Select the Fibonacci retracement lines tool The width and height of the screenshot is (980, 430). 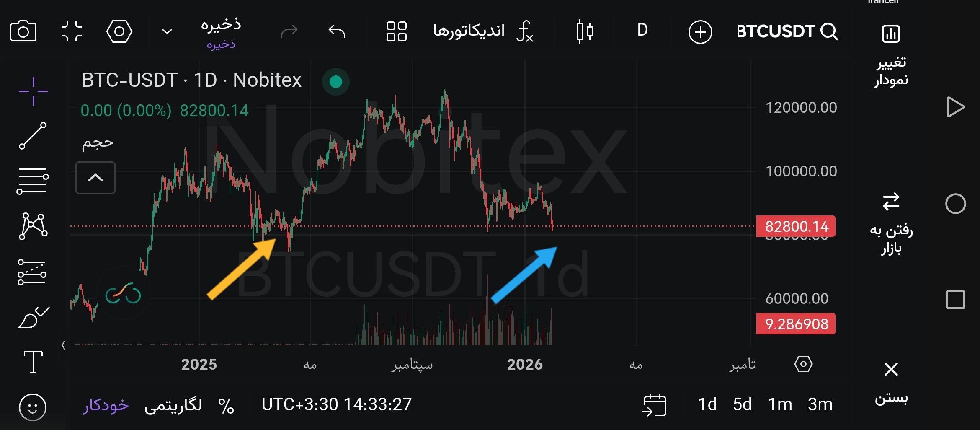click(x=33, y=181)
